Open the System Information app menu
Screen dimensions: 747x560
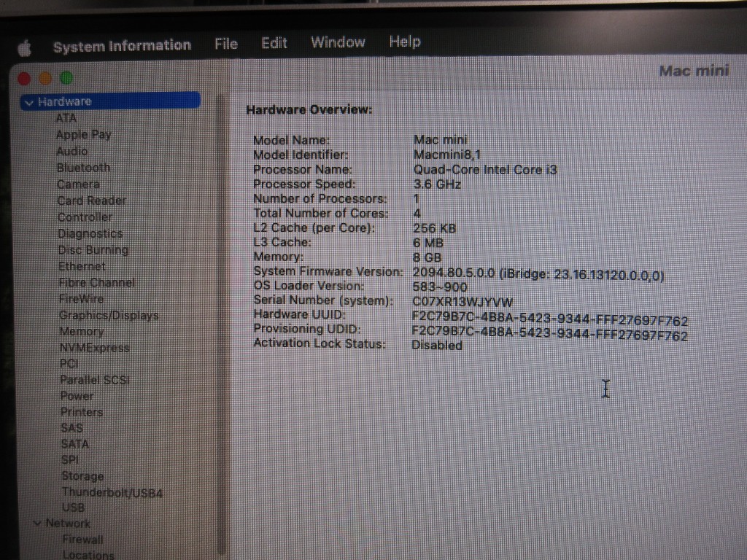pos(122,46)
